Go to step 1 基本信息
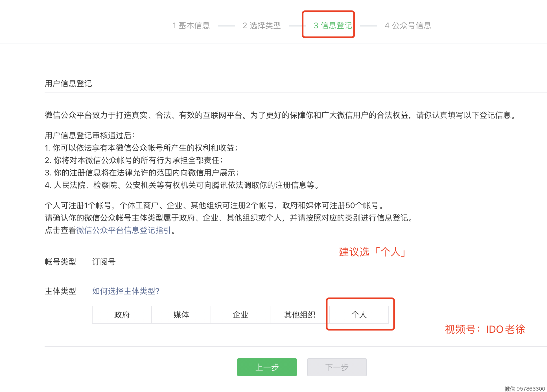Image resolution: width=547 pixels, height=392 pixels. click(x=191, y=25)
